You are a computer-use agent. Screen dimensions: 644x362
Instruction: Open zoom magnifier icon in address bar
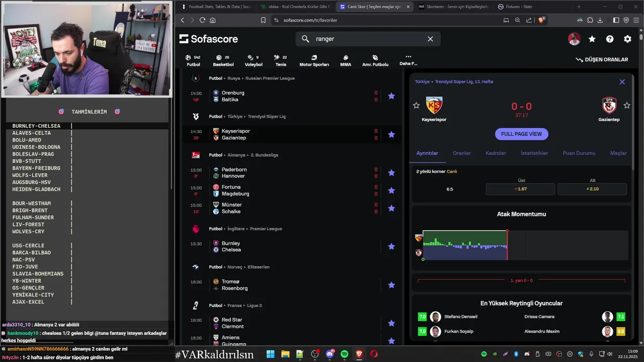click(x=517, y=20)
